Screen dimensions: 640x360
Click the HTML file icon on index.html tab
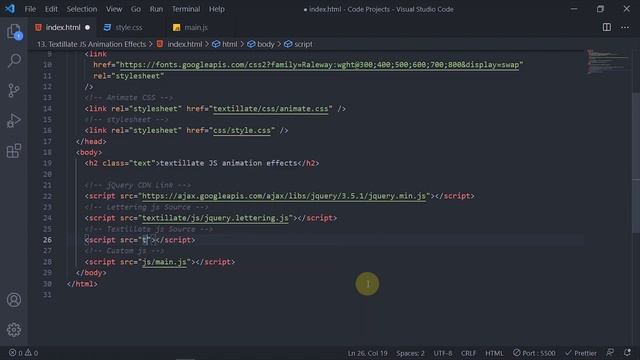coord(38,27)
